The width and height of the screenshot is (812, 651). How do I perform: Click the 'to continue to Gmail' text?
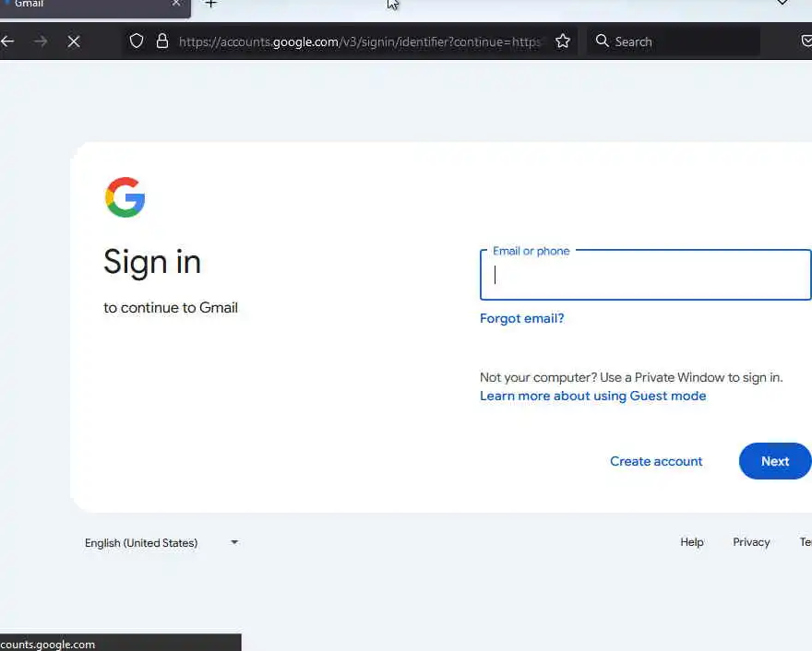(x=171, y=307)
